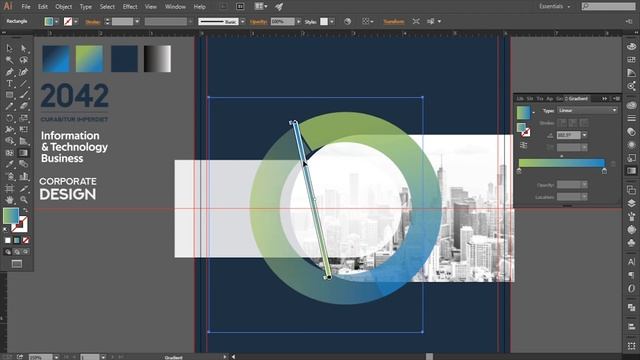
Task: Switch to Draw Normal mode
Action: (x=8, y=252)
